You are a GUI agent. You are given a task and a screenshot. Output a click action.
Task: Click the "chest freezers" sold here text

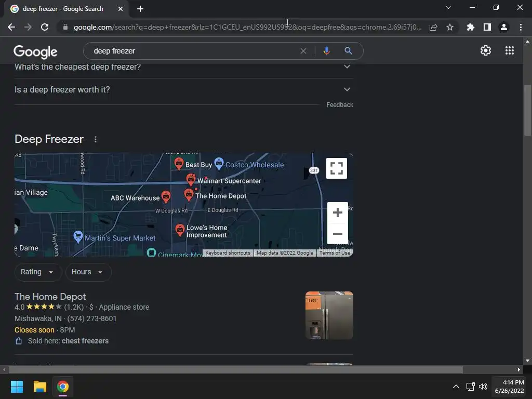pos(85,341)
